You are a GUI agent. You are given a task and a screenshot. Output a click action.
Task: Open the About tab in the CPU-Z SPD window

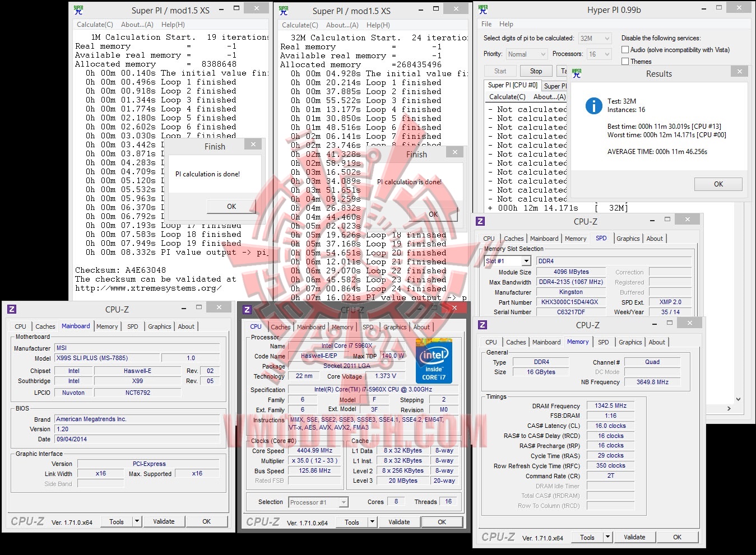pyautogui.click(x=655, y=239)
